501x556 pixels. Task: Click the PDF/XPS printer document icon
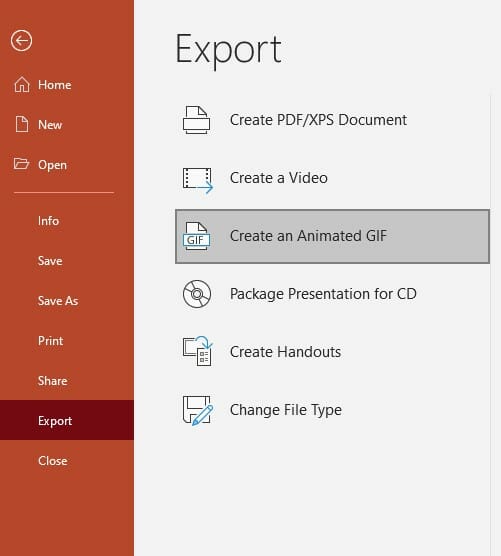coord(196,120)
